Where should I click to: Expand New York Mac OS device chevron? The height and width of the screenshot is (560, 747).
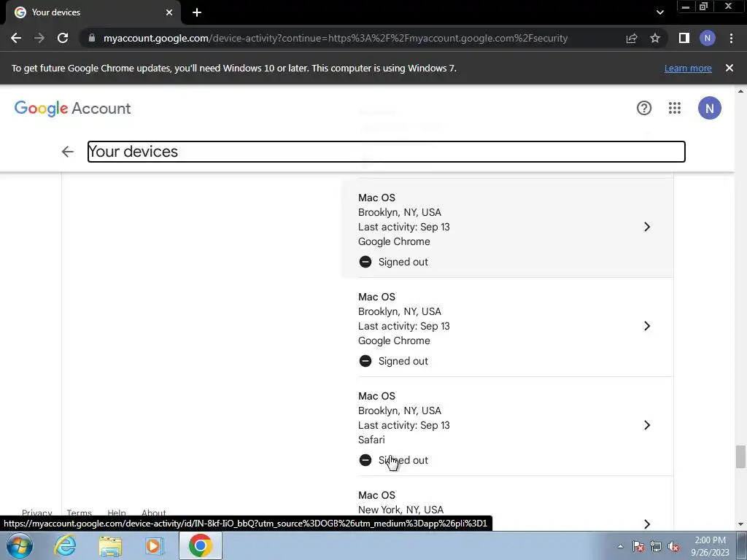point(647,524)
